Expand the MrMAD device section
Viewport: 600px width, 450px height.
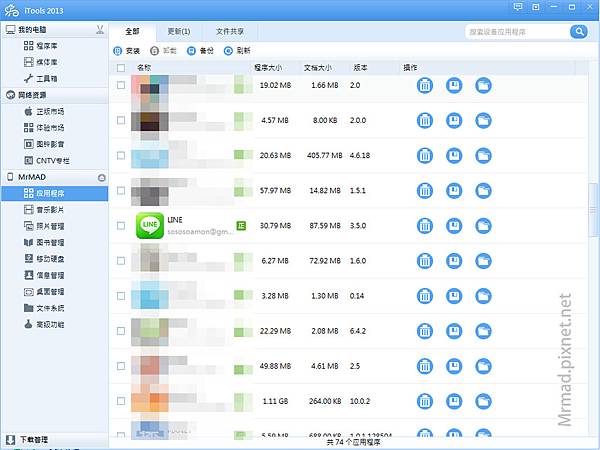pyautogui.click(x=54, y=177)
